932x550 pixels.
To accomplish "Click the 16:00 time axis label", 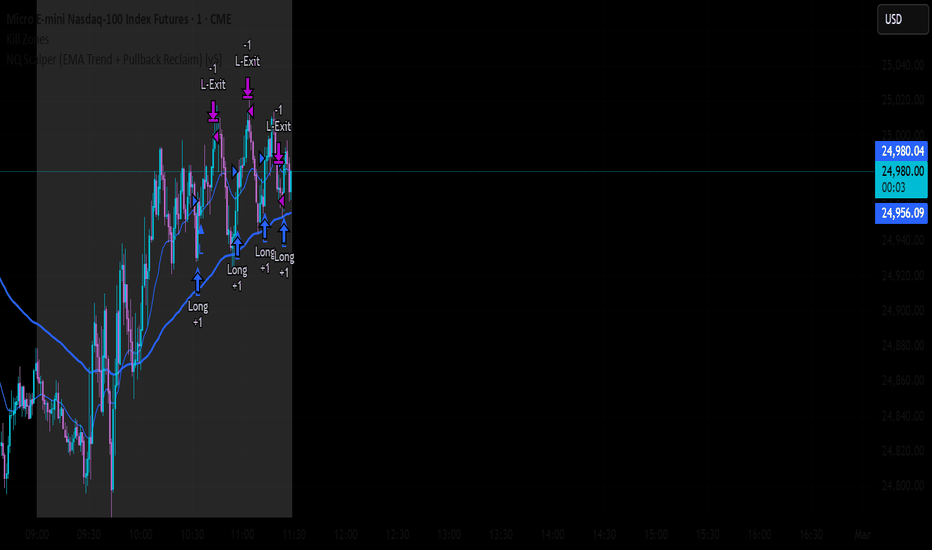I will pyautogui.click(x=759, y=535).
